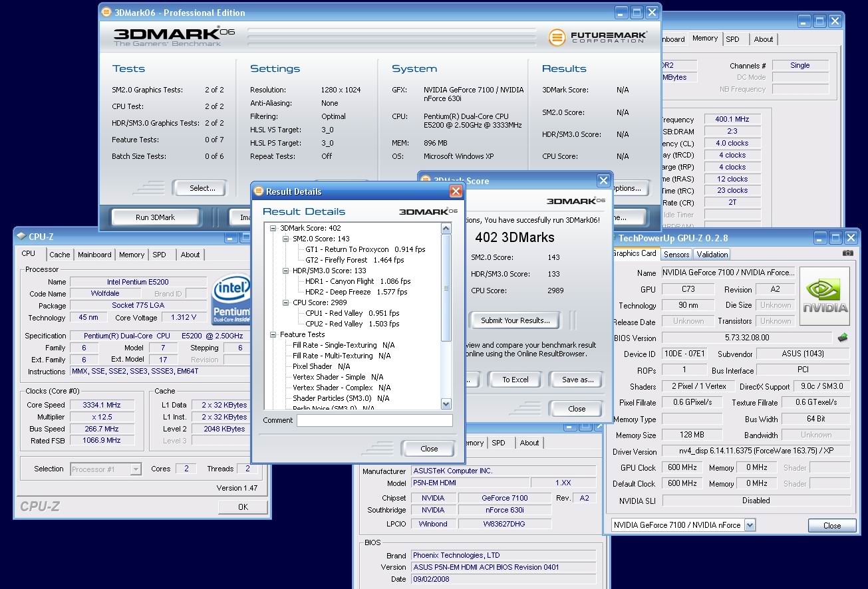Image resolution: width=868 pixels, height=589 pixels.
Task: Select Fill Rate - Multi-Texturing row
Action: pyautogui.click(x=341, y=356)
